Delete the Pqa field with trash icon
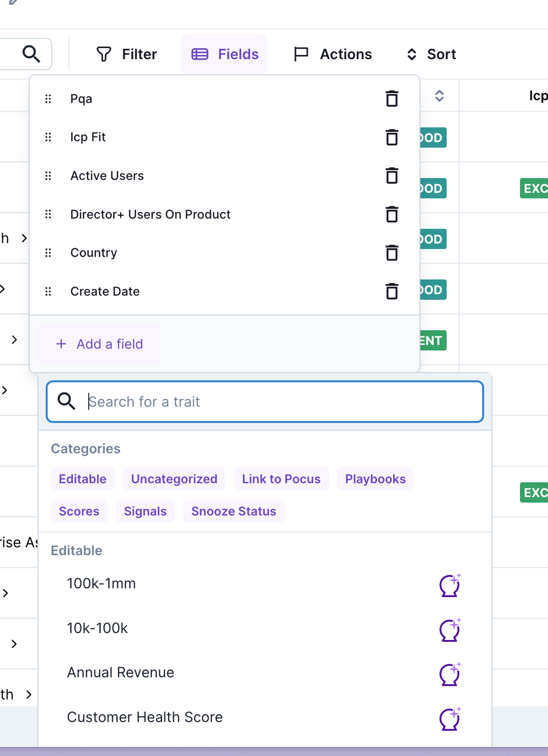The height and width of the screenshot is (756, 548). (x=392, y=99)
